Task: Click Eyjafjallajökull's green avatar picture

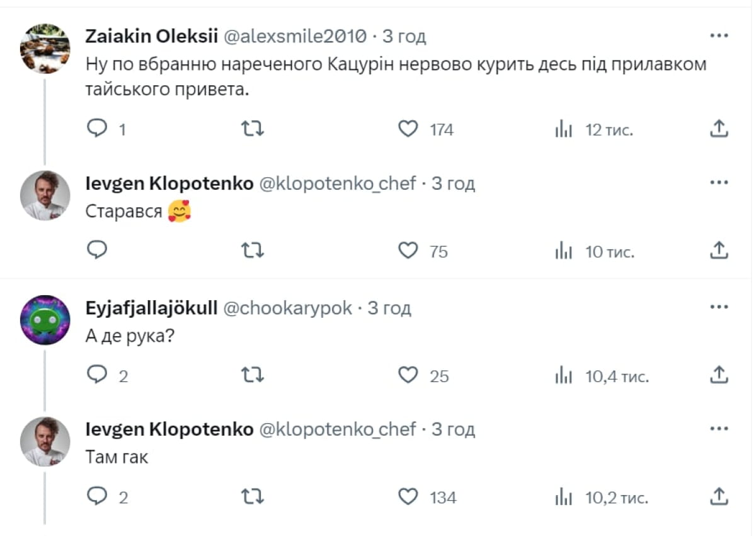Action: coord(45,320)
